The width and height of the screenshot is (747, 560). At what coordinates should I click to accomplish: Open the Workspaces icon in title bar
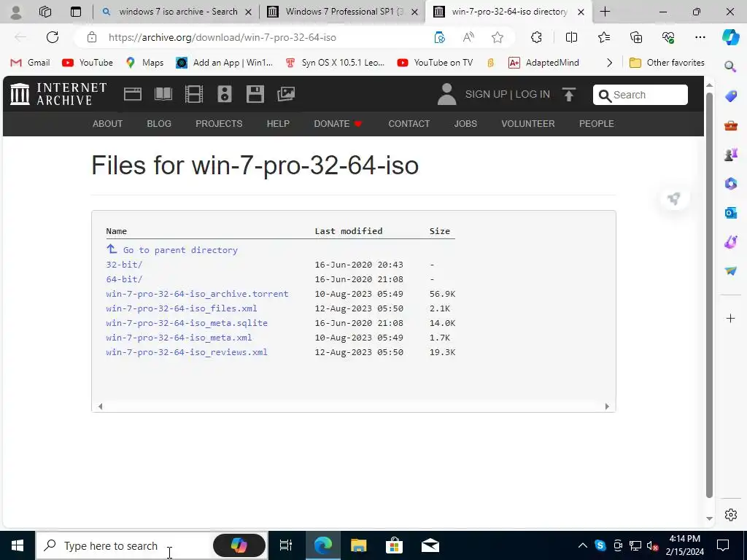(x=45, y=12)
